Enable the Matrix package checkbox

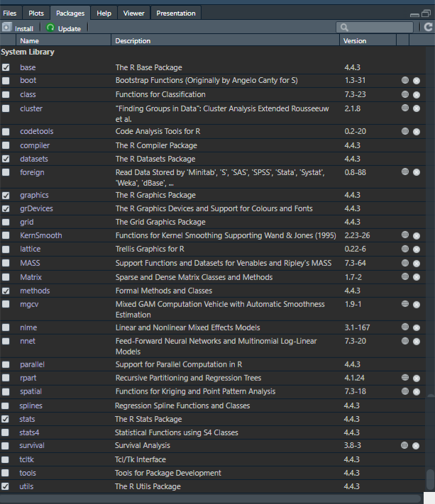pyautogui.click(x=6, y=277)
